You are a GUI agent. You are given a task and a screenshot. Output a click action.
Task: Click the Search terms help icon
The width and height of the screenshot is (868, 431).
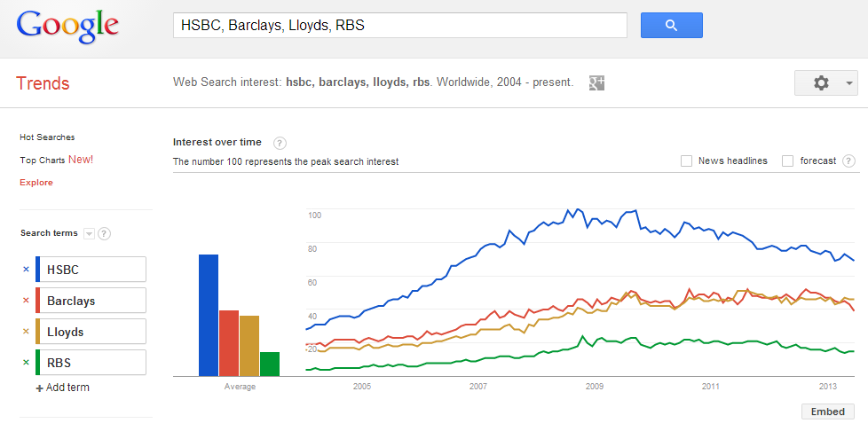(x=104, y=233)
